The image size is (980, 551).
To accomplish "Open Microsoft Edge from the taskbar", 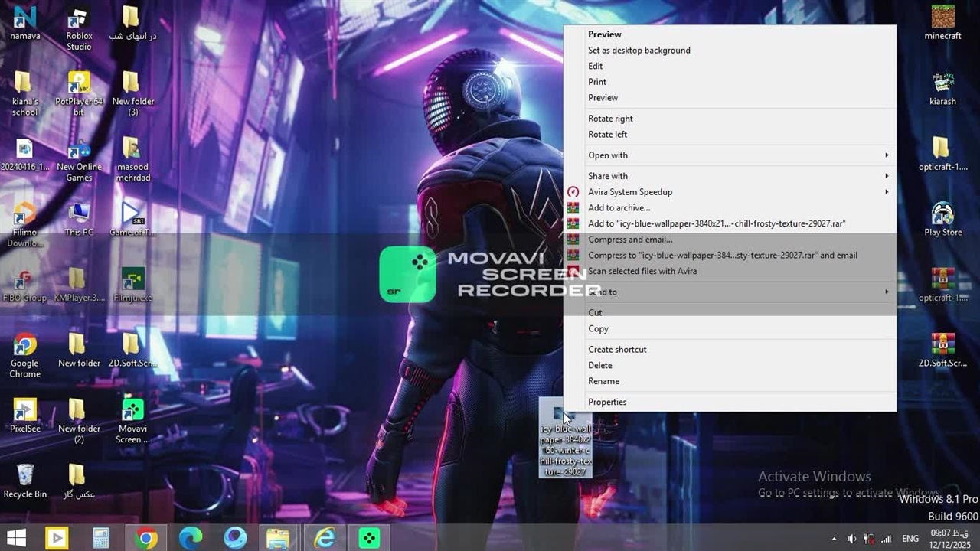I will (191, 538).
